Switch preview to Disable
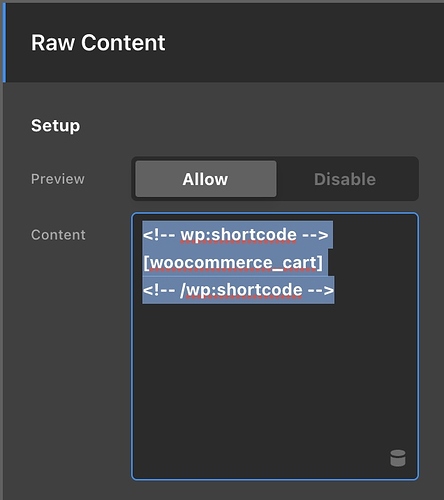 (x=345, y=179)
